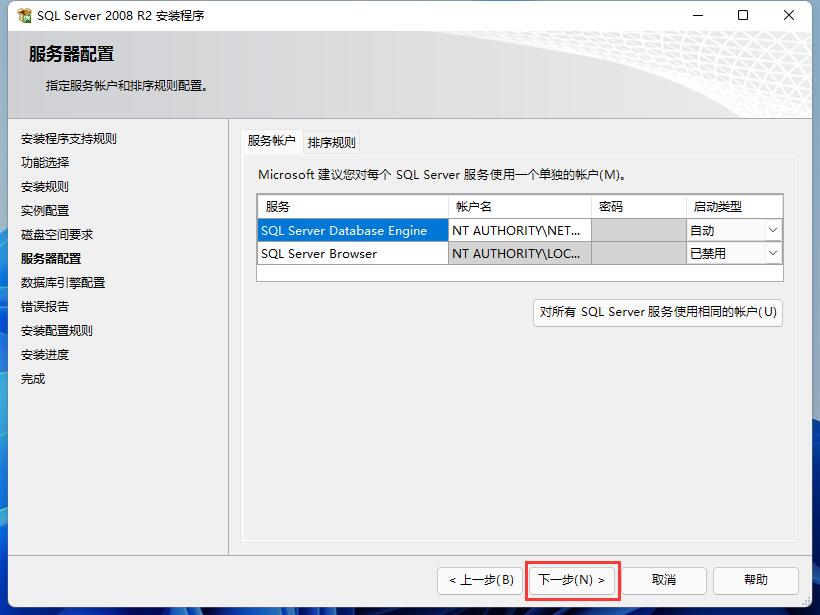Open the 自动 startup type dropdown
The height and width of the screenshot is (615, 820).
click(773, 230)
